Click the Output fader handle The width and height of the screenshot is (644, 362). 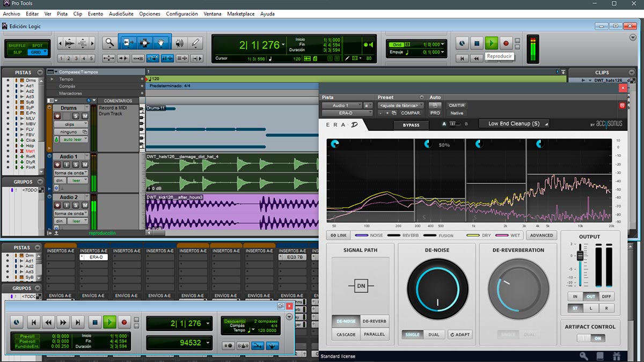pyautogui.click(x=580, y=255)
